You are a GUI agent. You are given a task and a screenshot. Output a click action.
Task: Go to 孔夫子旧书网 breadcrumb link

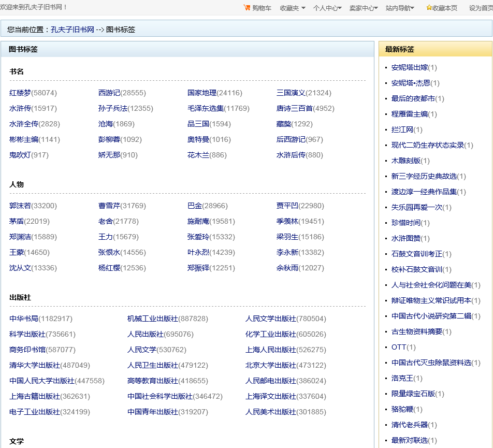72,30
